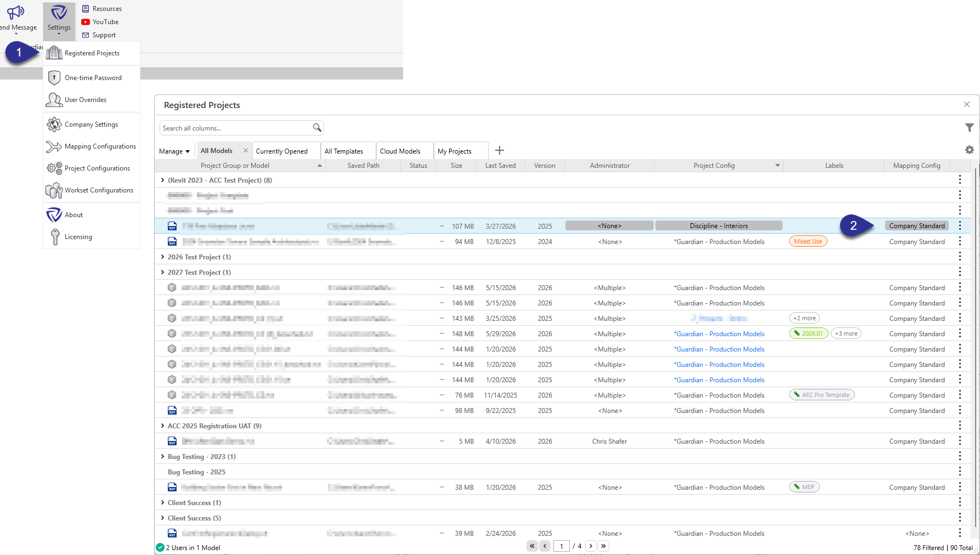This screenshot has height=555, width=980.
Task: Click cloud model icon of 76 MB model
Action: tap(172, 395)
